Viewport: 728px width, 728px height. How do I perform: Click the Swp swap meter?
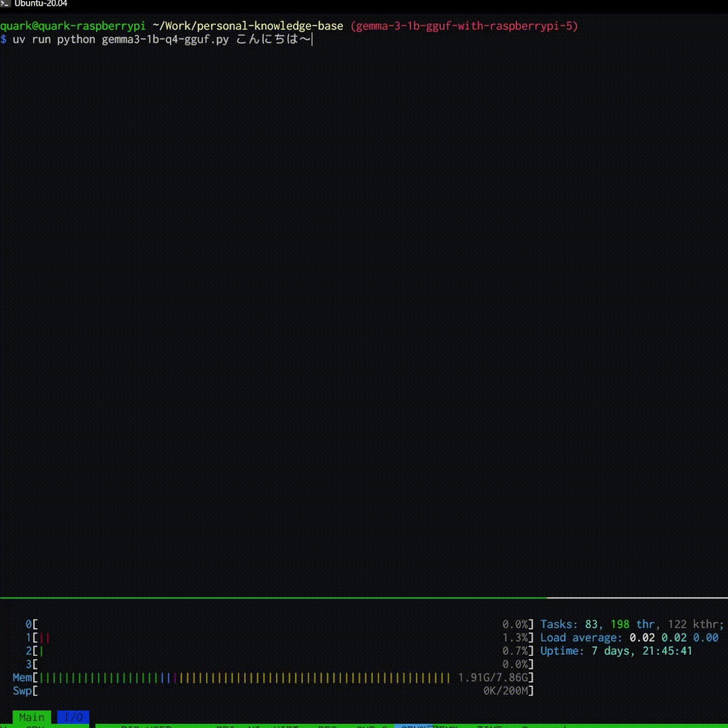(x=273, y=690)
